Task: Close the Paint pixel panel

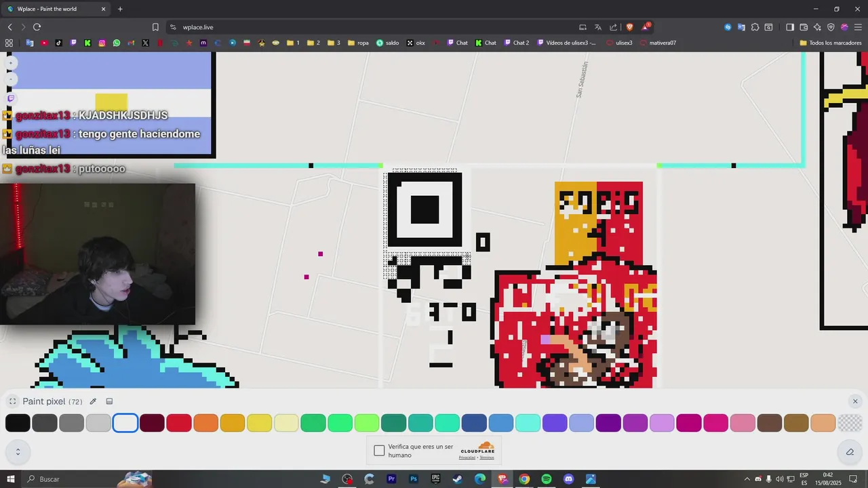Action: (x=855, y=401)
